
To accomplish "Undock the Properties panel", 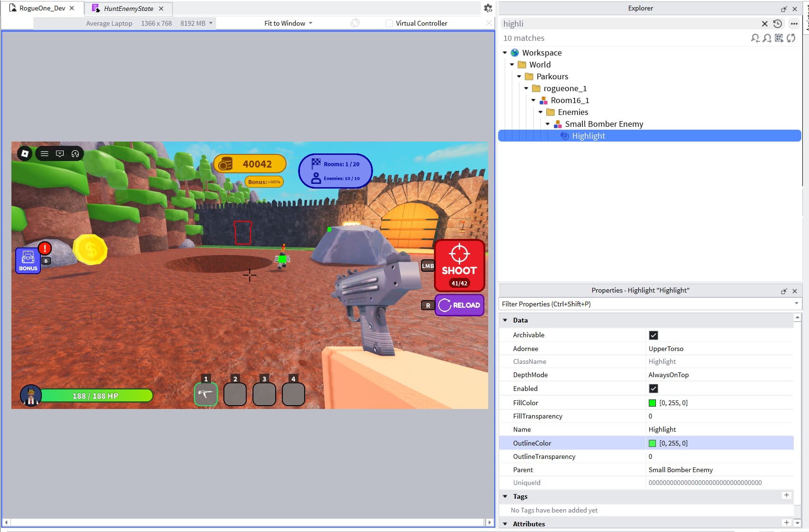I will coord(784,291).
